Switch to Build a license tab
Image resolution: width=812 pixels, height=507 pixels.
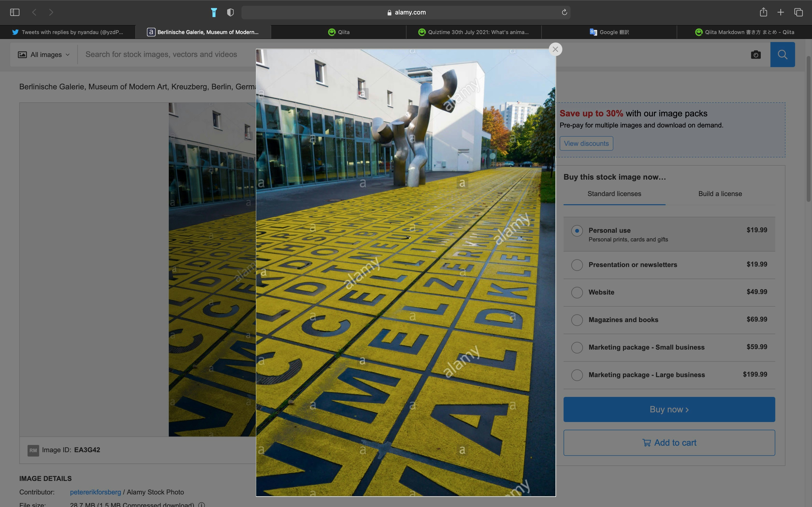pyautogui.click(x=720, y=194)
